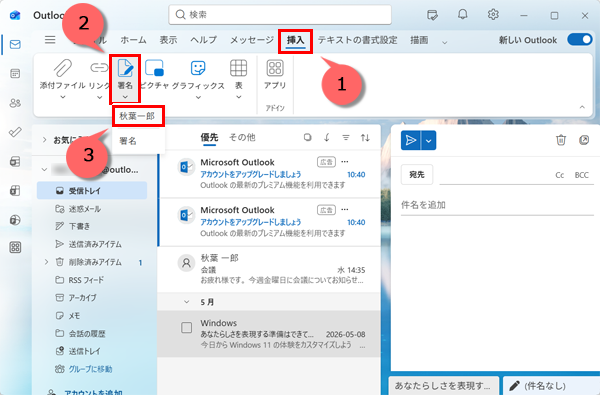Click the search box
600x395 pixels.
tap(280, 15)
